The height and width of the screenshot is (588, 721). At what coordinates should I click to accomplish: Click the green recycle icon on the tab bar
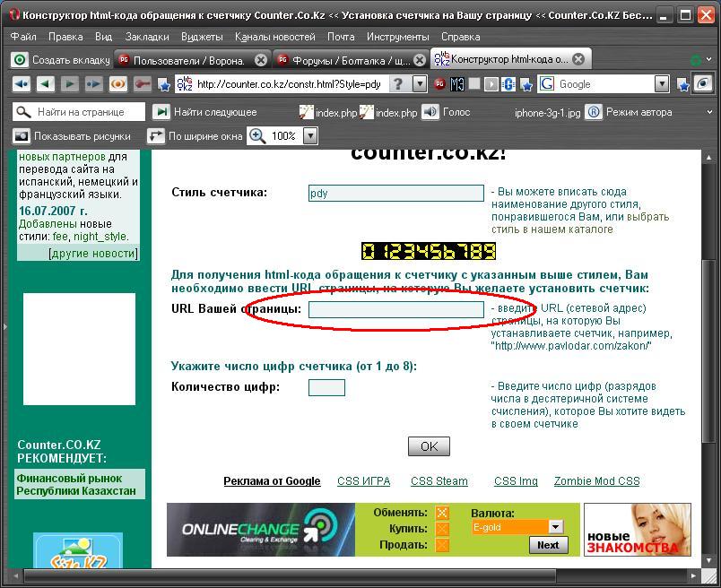pyautogui.click(x=696, y=60)
